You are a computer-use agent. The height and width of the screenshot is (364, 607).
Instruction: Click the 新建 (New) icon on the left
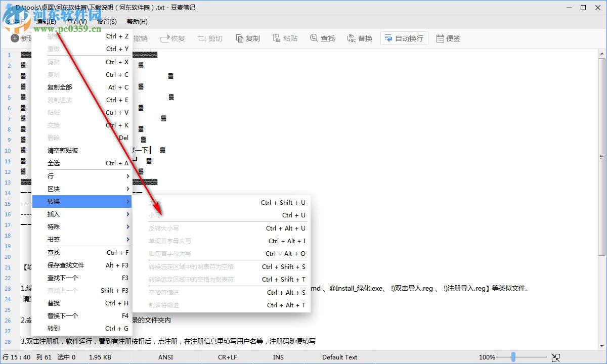click(x=15, y=37)
